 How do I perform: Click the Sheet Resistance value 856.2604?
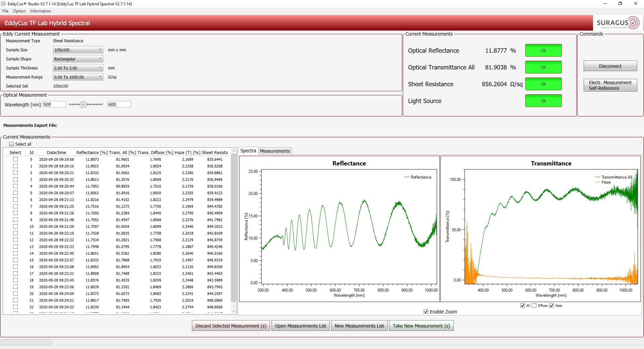[494, 84]
